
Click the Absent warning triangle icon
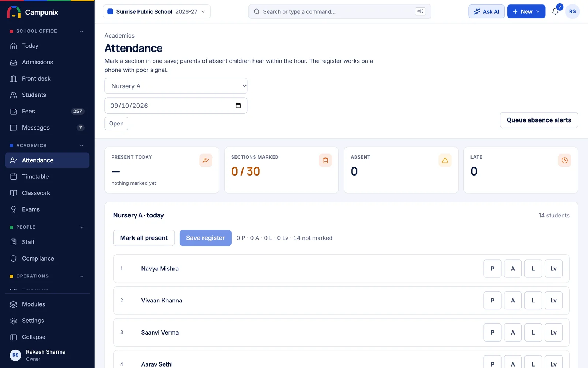[445, 160]
